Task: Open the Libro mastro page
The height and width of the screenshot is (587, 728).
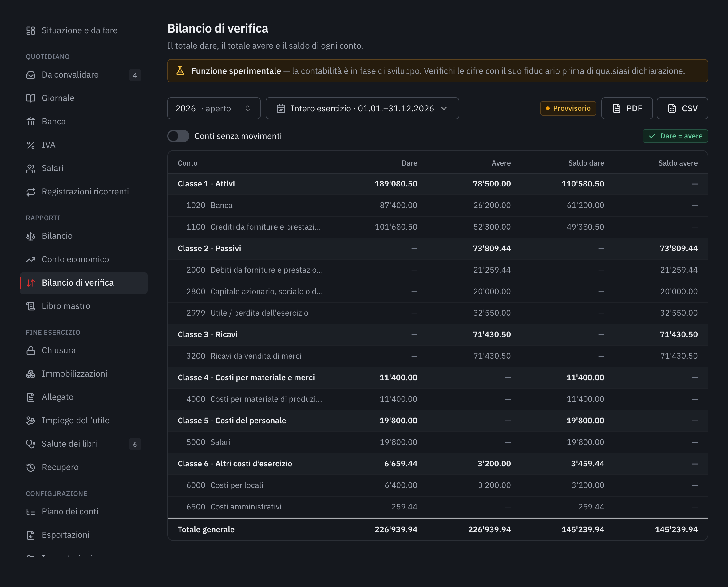Action: pyautogui.click(x=83, y=306)
